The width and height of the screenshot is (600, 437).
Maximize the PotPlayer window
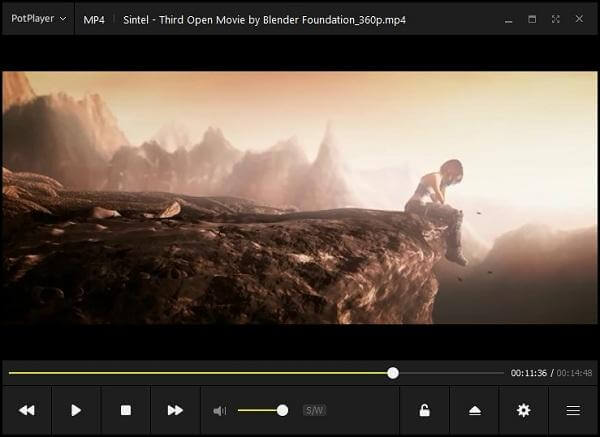532,19
